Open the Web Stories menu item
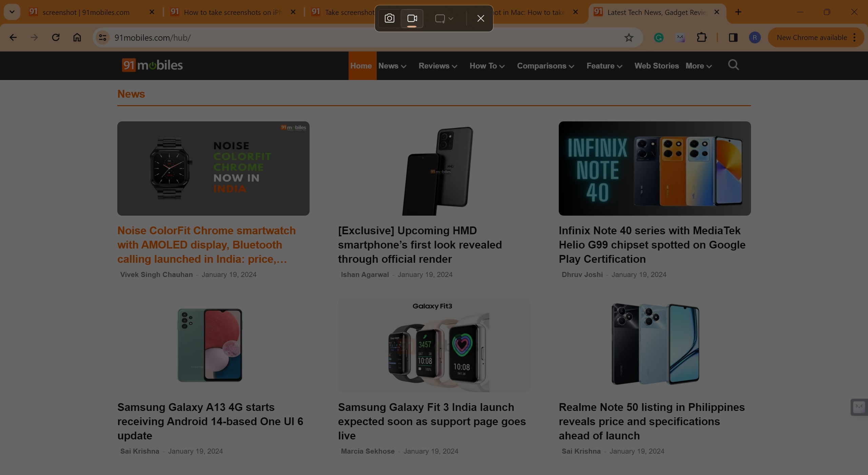The image size is (868, 475). click(656, 66)
